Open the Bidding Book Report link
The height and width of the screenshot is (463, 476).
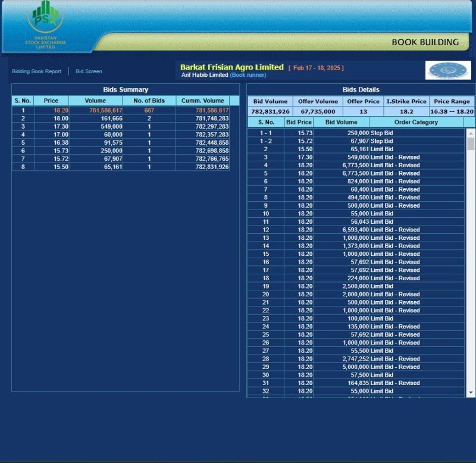coord(36,71)
